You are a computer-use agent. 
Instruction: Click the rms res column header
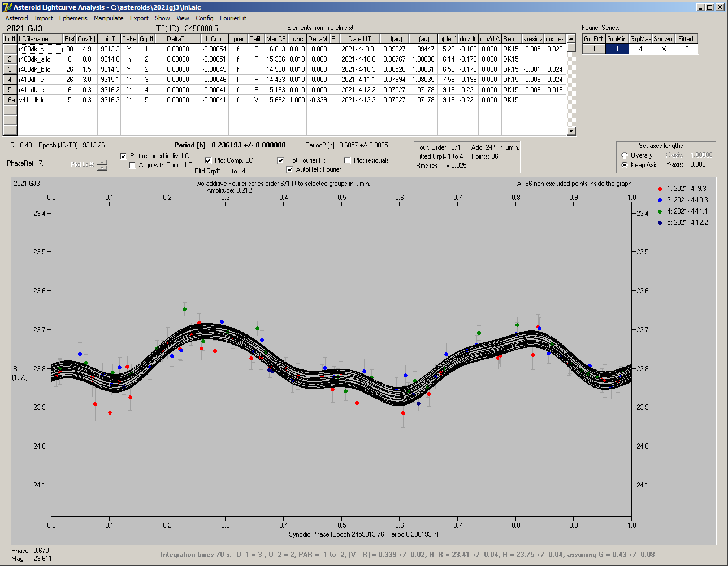554,39
